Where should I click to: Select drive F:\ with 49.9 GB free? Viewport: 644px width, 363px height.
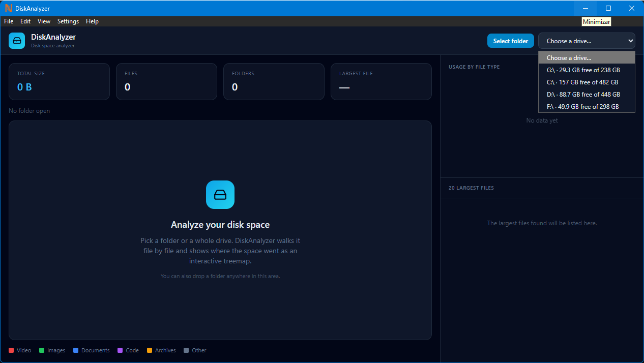click(587, 106)
